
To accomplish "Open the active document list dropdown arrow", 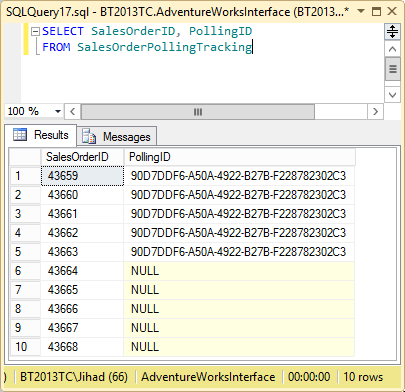I will coord(361,12).
